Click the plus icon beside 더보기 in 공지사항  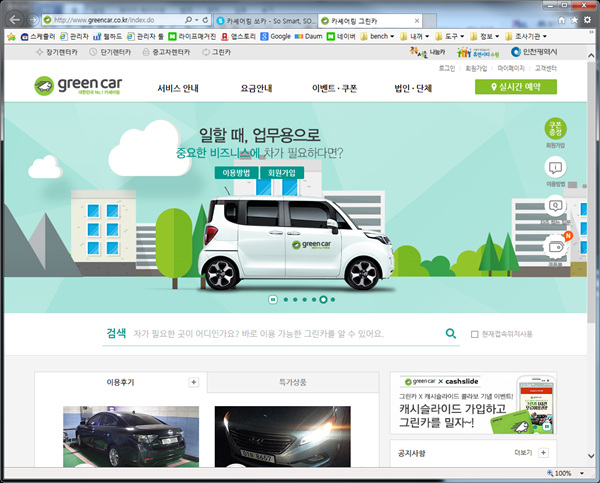click(x=543, y=453)
